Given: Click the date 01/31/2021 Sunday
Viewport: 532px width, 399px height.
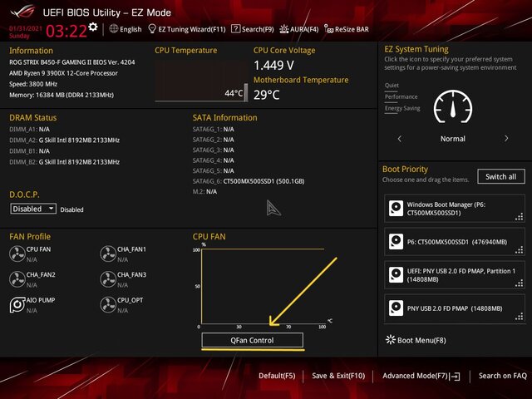Looking at the screenshot, I should (26, 32).
